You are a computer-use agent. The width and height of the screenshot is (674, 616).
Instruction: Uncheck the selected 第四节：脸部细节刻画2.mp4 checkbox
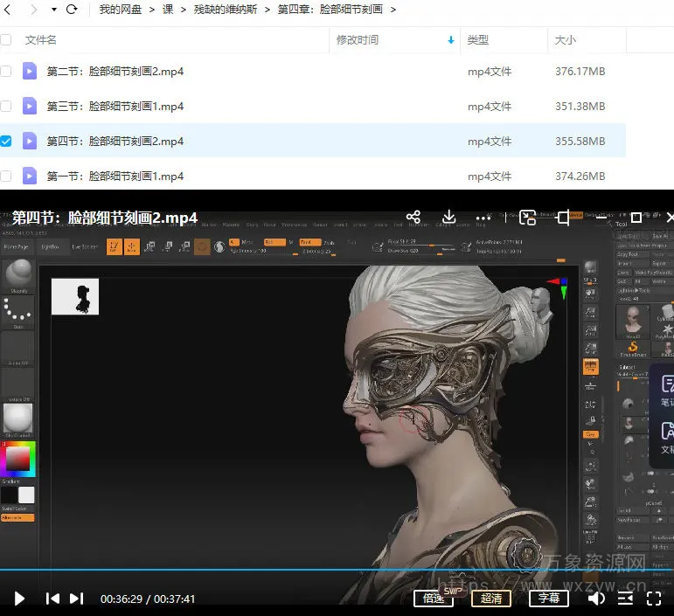6,141
